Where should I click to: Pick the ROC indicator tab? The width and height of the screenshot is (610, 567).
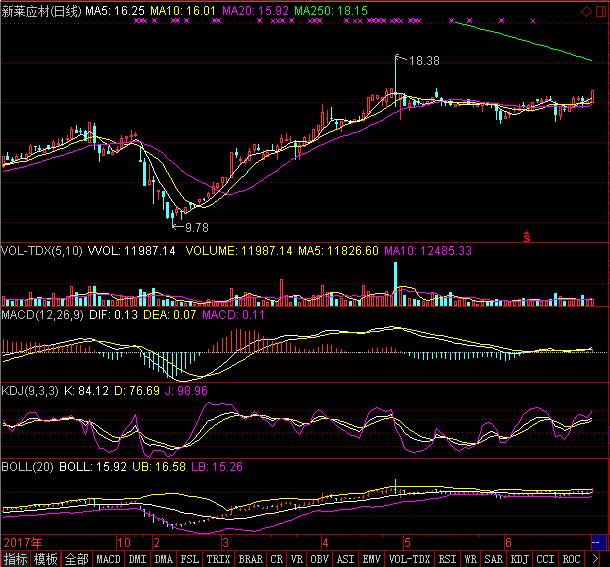(571, 559)
